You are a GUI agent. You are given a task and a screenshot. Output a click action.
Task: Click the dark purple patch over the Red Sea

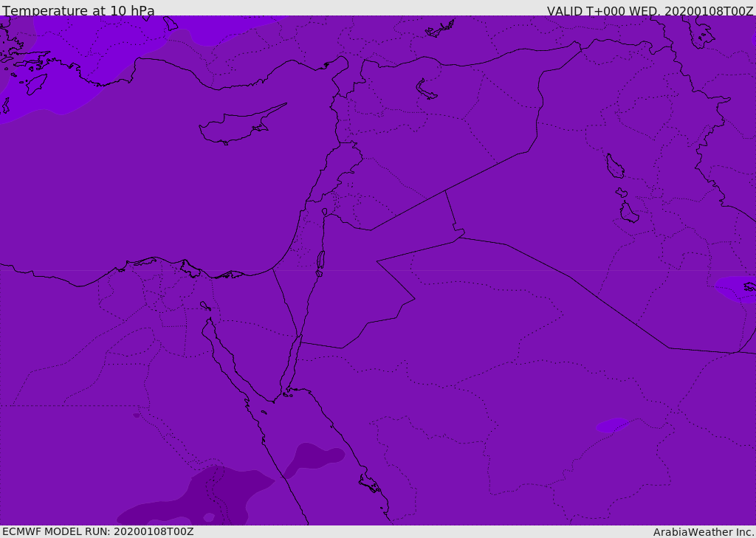coord(314,460)
